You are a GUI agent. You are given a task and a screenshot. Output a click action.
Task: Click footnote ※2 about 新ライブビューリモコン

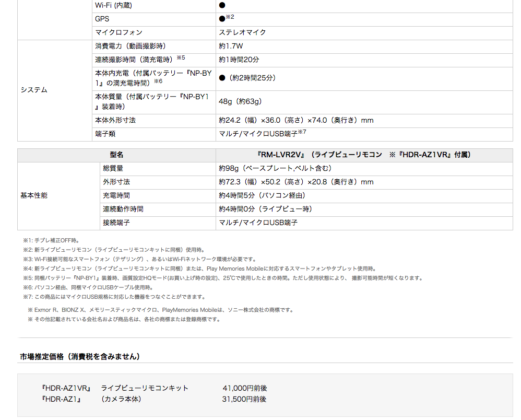[115, 250]
